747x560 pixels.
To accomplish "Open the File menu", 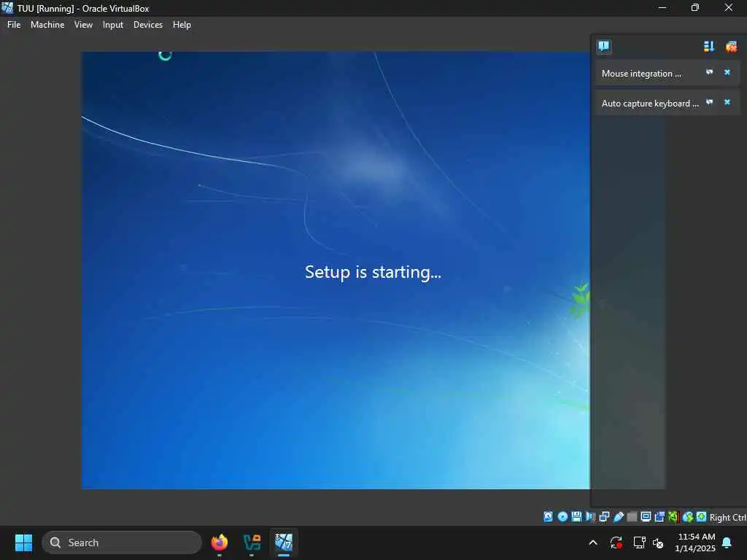I will (14, 25).
